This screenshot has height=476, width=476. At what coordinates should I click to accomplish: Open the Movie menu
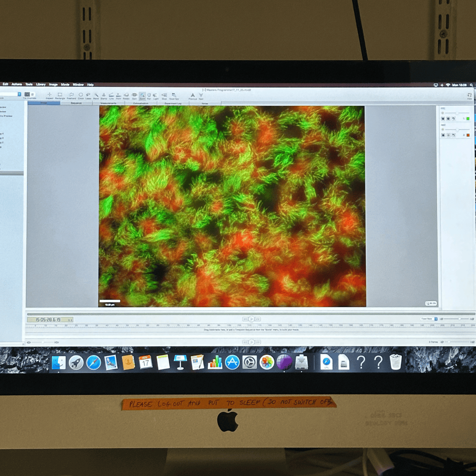pos(65,84)
